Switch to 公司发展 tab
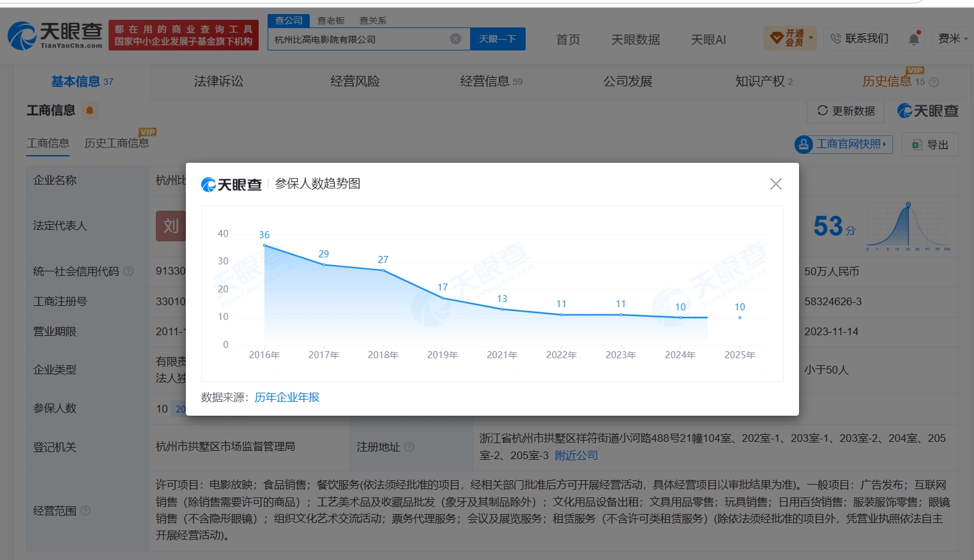Viewport: 974px width, 560px height. click(x=628, y=82)
